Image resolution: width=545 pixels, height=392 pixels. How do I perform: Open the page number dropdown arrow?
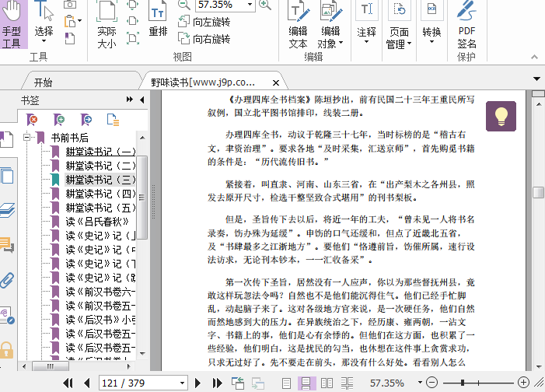click(182, 383)
